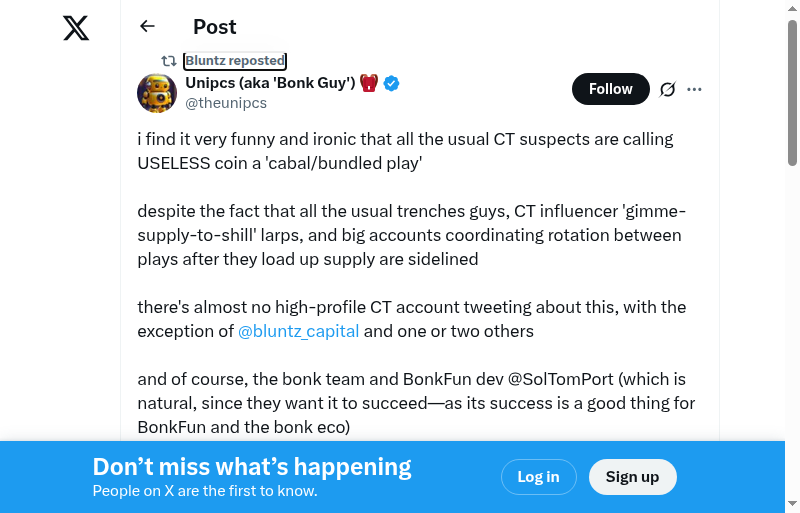Open the @bluntz_capital mention link
This screenshot has width=800, height=513.
click(298, 331)
